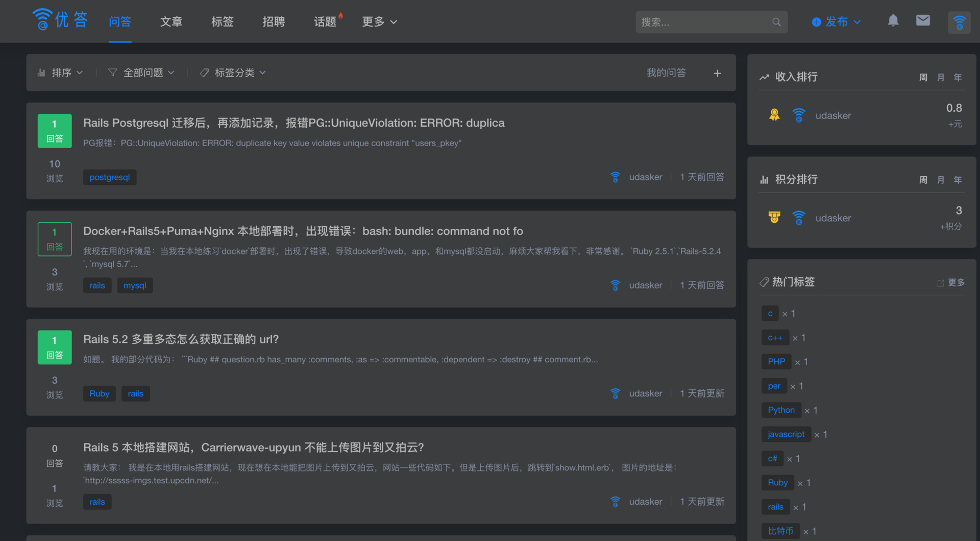The image size is (980, 541).
Task: Click udasker avatar in 积分排行
Action: point(799,218)
